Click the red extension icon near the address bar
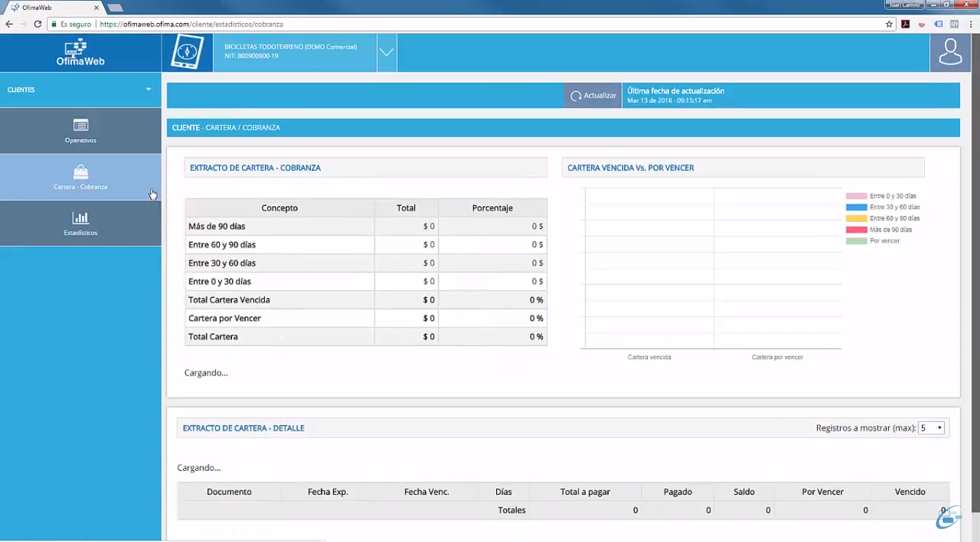980x542 pixels. pos(905,23)
